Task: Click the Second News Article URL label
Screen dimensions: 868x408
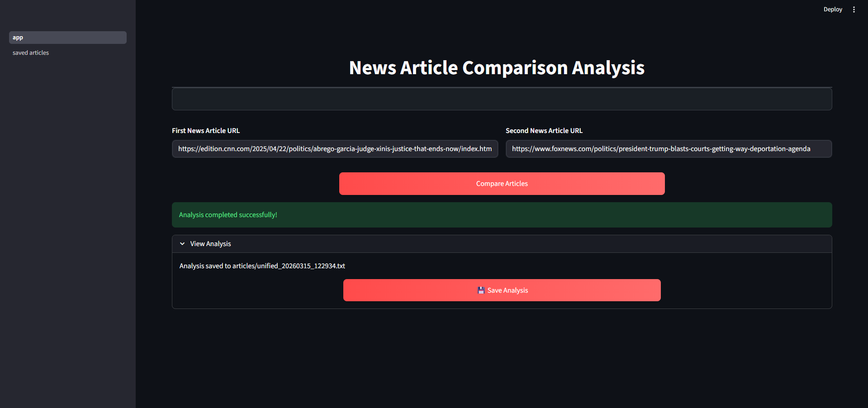Action: click(544, 131)
